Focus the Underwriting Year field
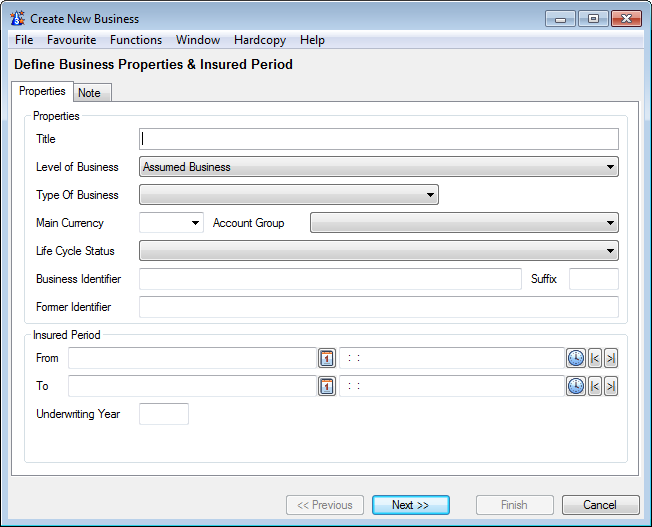The height and width of the screenshot is (527, 652). click(x=164, y=414)
